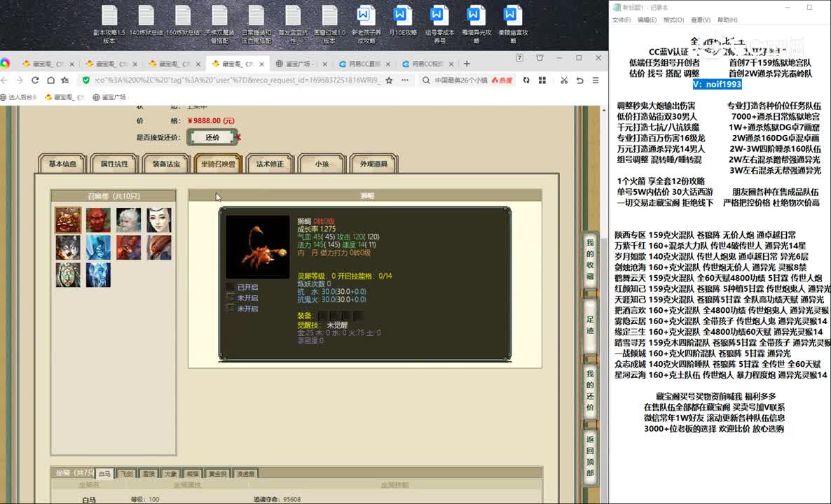831x504 pixels.
Task: Click the price text '¥9888.00 (元)'
Action: click(x=210, y=120)
